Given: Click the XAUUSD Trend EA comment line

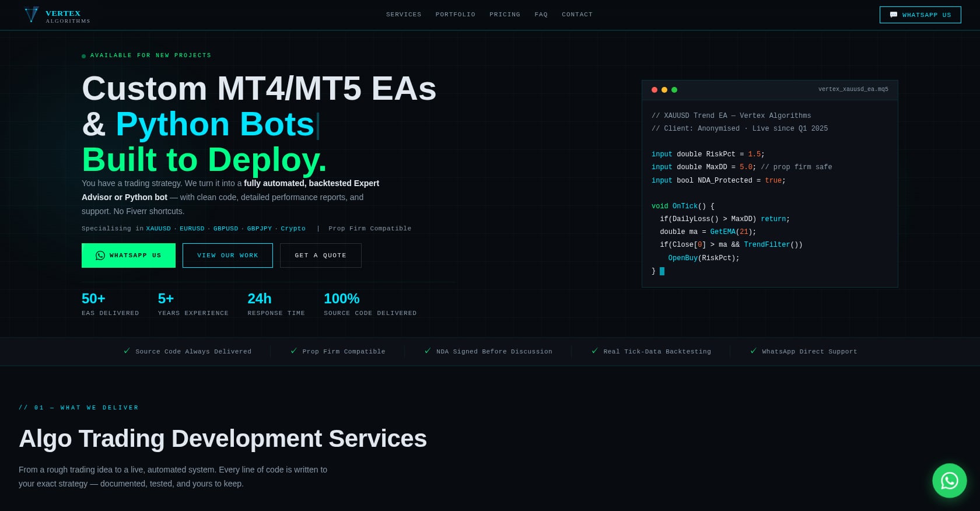Looking at the screenshot, I should click(731, 116).
